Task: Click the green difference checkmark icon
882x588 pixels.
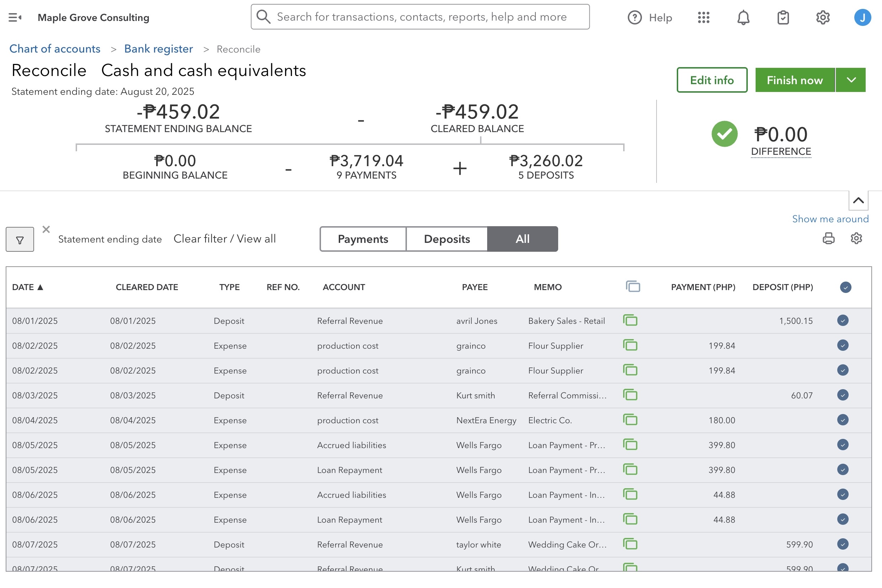Action: pyautogui.click(x=724, y=134)
